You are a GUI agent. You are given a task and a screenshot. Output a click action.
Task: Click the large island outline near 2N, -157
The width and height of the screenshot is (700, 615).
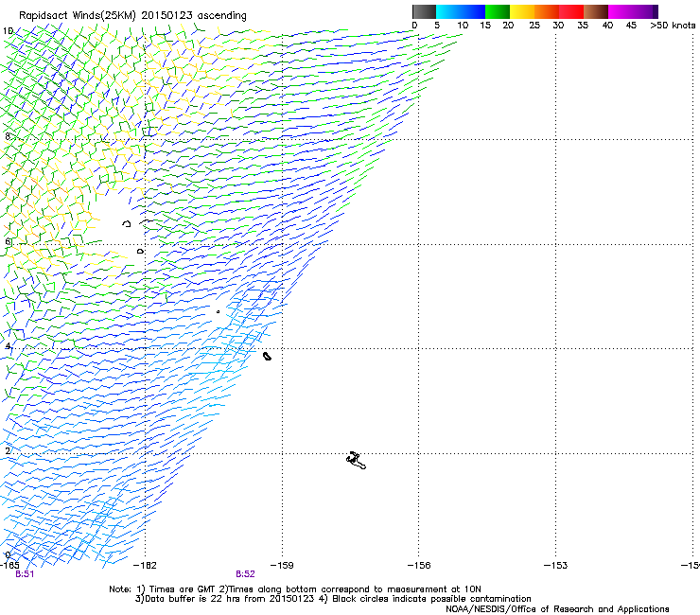356,460
